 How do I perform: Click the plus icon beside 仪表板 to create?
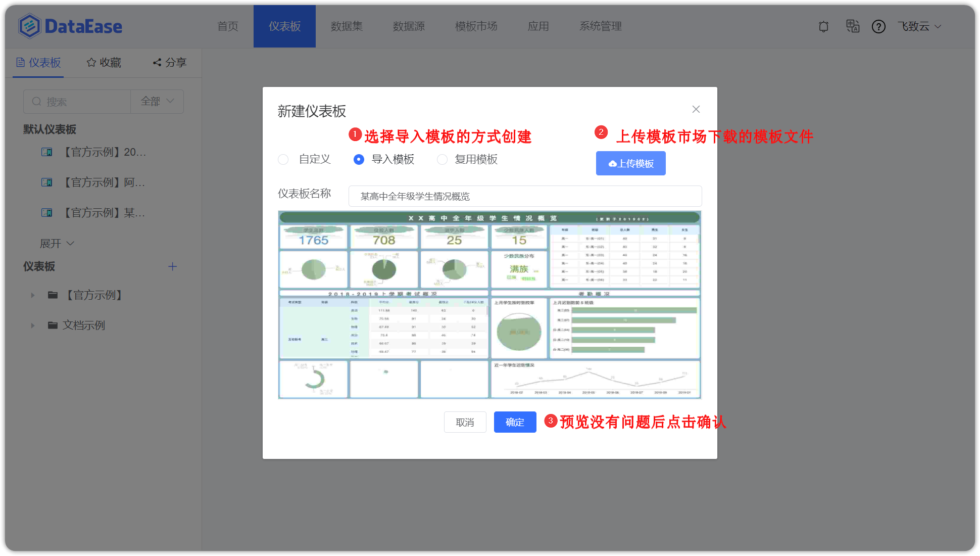point(172,266)
